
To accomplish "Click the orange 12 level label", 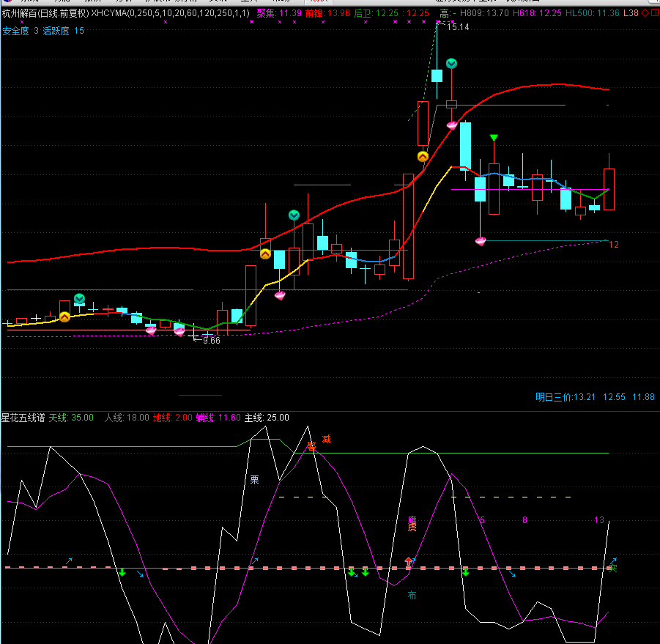I will click(614, 245).
